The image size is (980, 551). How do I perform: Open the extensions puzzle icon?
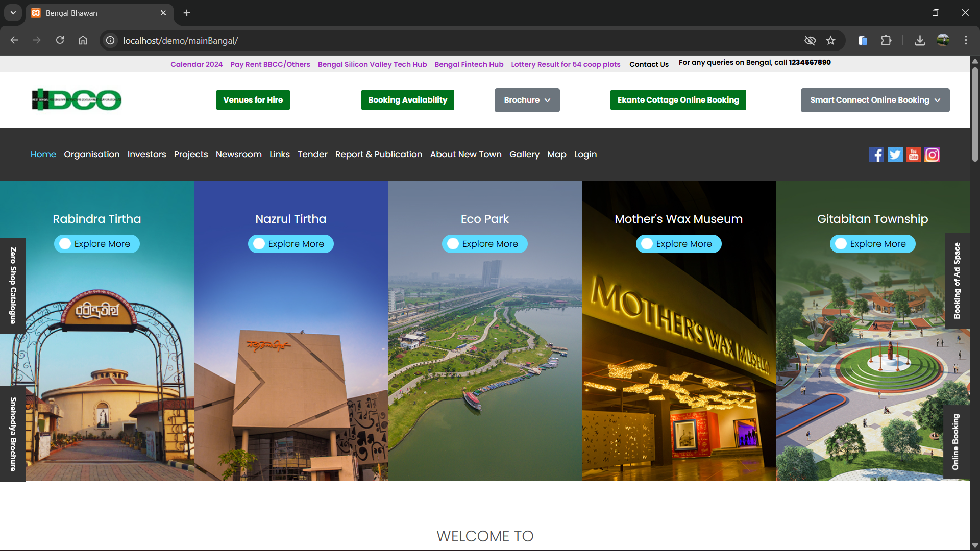pyautogui.click(x=886, y=40)
